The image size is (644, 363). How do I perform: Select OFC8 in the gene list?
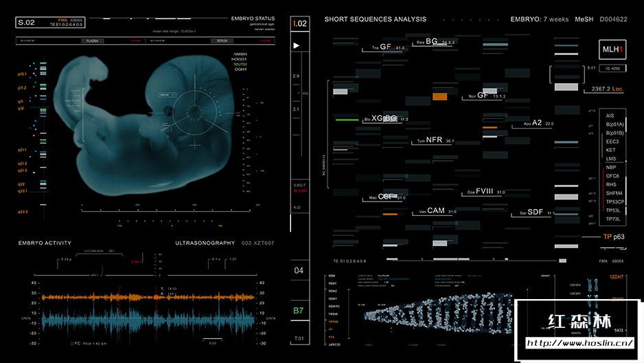tap(612, 176)
